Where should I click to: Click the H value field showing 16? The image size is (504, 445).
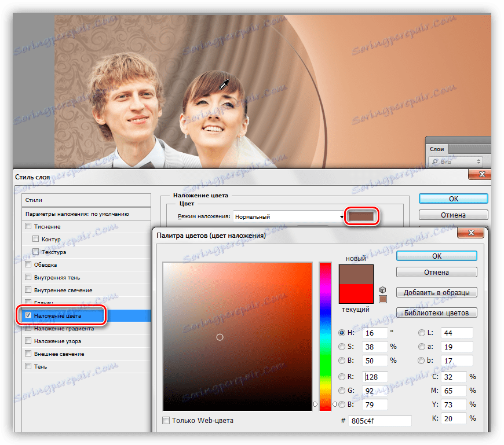[375, 333]
